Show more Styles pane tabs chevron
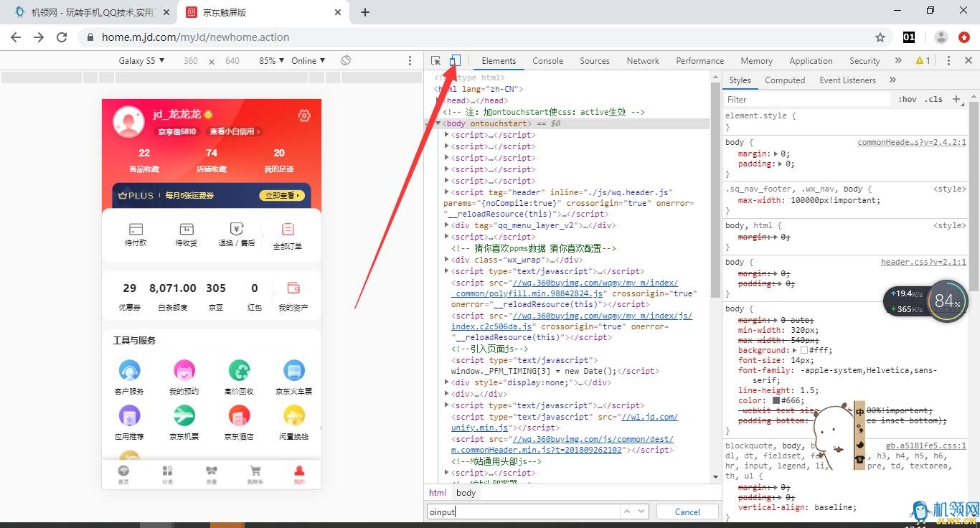 click(x=892, y=80)
